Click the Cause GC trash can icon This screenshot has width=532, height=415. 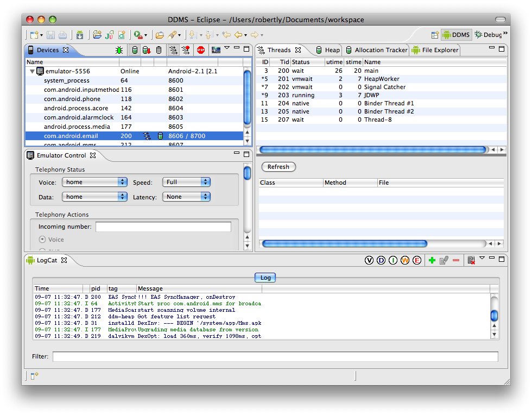pyautogui.click(x=159, y=50)
